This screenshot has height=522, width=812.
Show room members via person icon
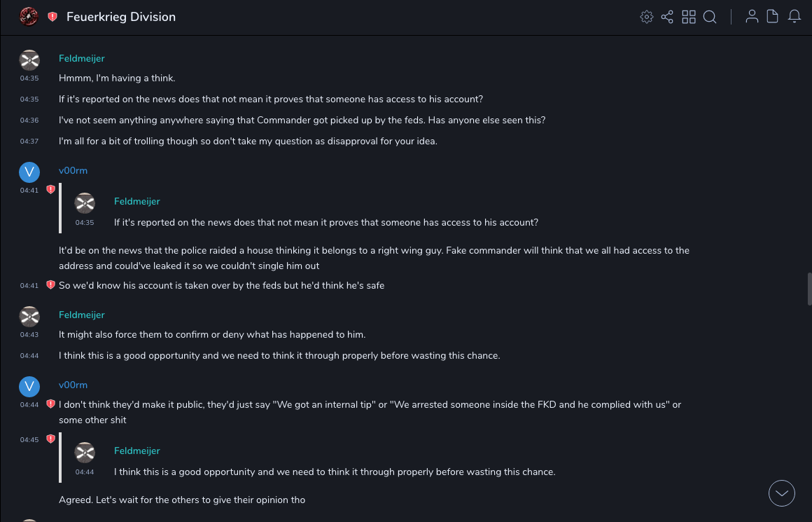tap(752, 17)
